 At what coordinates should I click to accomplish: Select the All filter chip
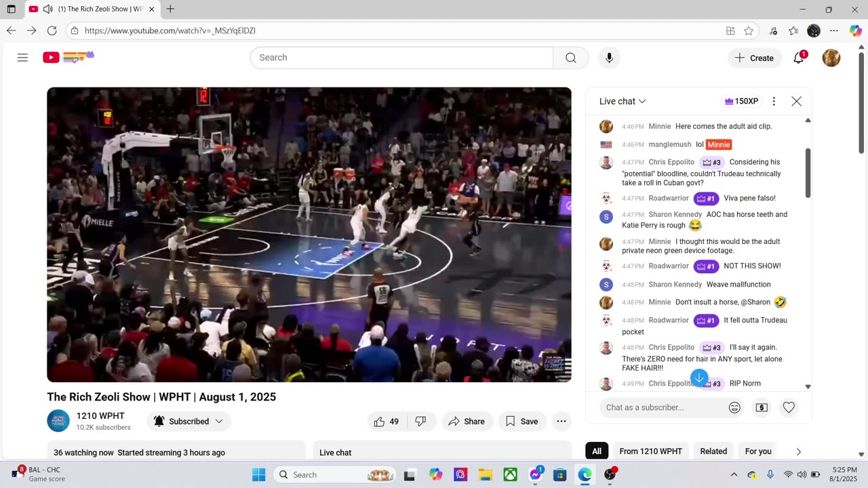click(597, 451)
